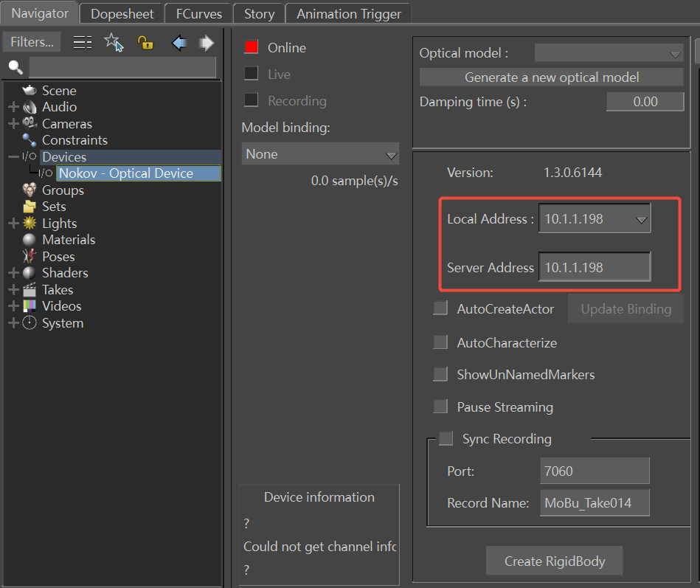The image size is (700, 588).
Task: Expand the Cameras tree node
Action: click(13, 124)
